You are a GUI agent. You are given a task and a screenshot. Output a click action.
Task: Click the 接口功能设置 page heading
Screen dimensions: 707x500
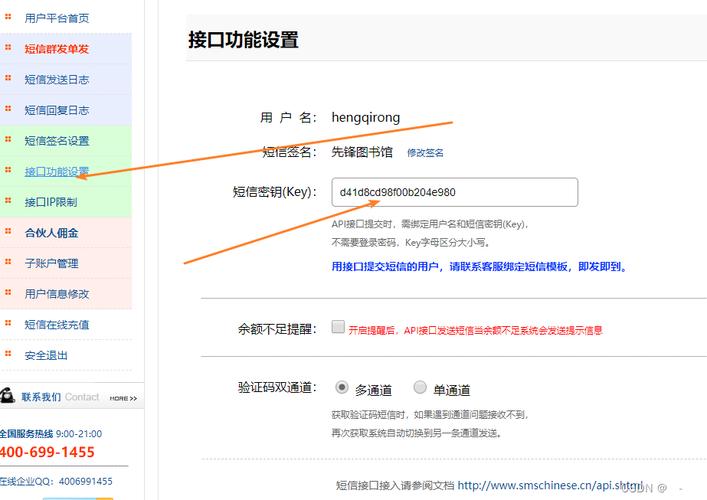click(x=243, y=40)
